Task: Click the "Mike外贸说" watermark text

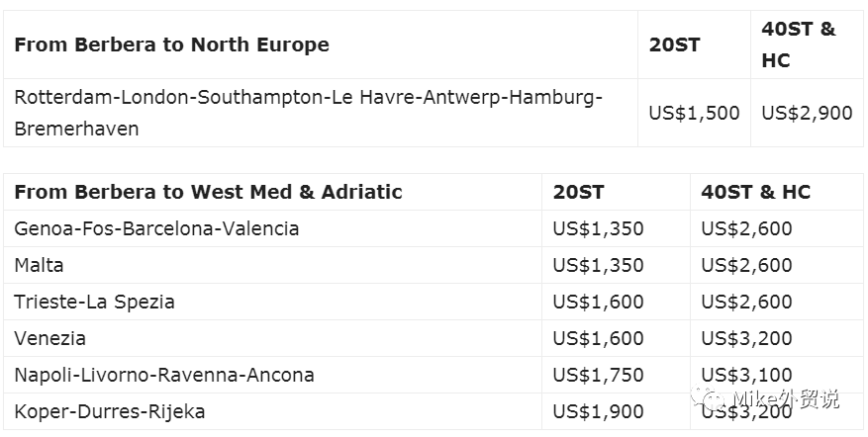Action: pos(787,399)
